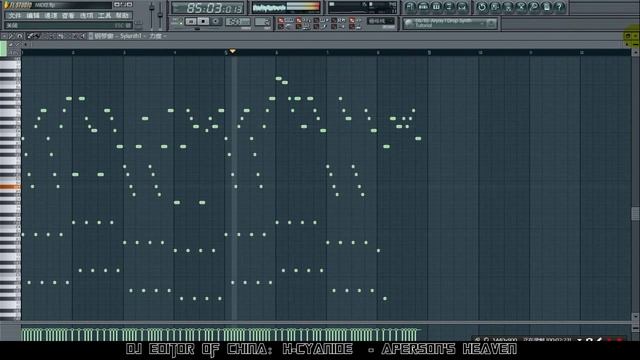Click the project info icon beside help
The width and height of the screenshot is (640, 360).
pos(547,7)
